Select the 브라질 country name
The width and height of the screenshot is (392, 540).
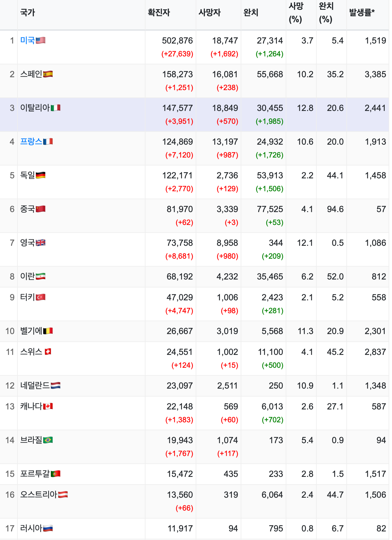click(31, 440)
